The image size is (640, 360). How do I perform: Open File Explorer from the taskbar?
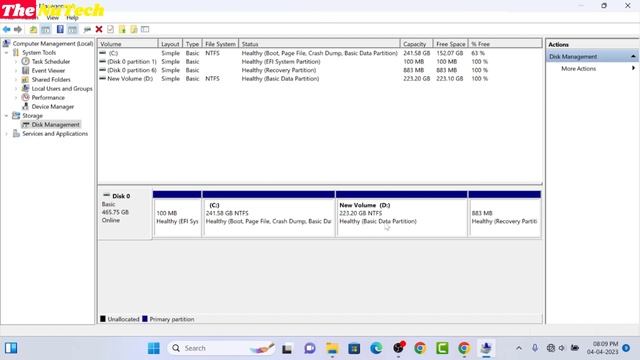[x=332, y=348]
